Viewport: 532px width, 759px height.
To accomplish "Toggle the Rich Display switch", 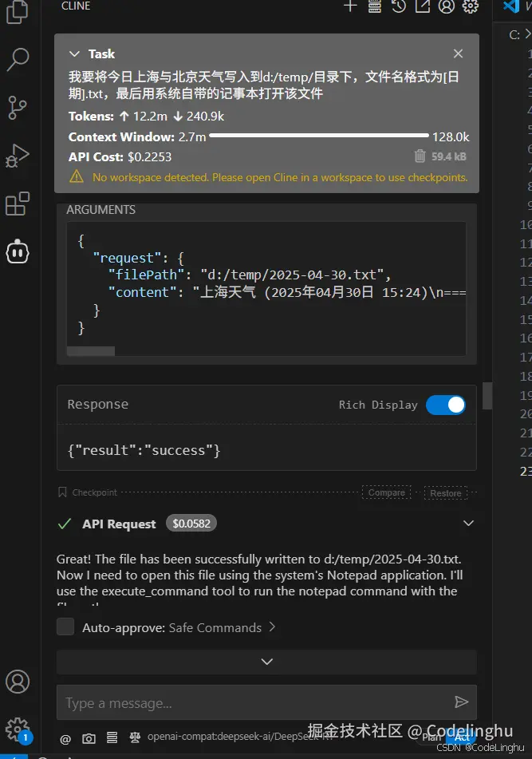I will point(445,405).
